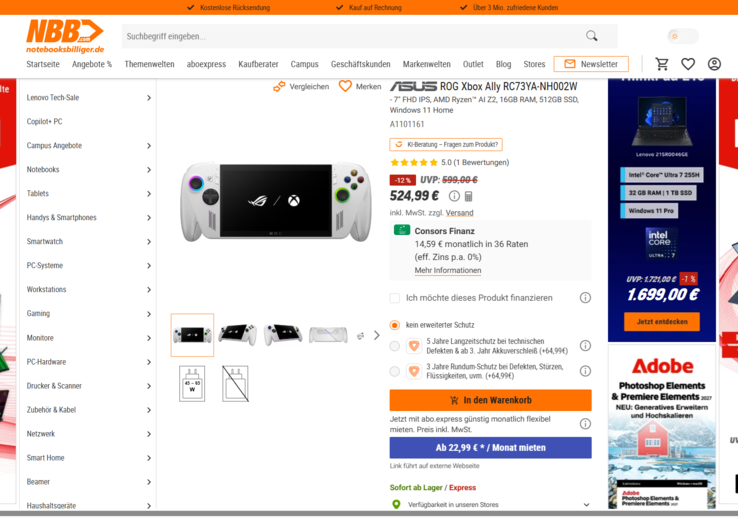Select the third product thumbnail
Image resolution: width=738 pixels, height=518 pixels.
click(282, 335)
